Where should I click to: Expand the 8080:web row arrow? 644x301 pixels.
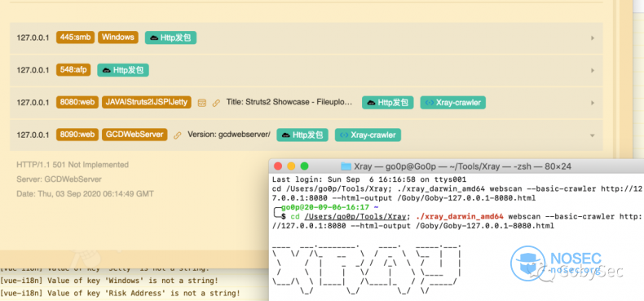[593, 103]
